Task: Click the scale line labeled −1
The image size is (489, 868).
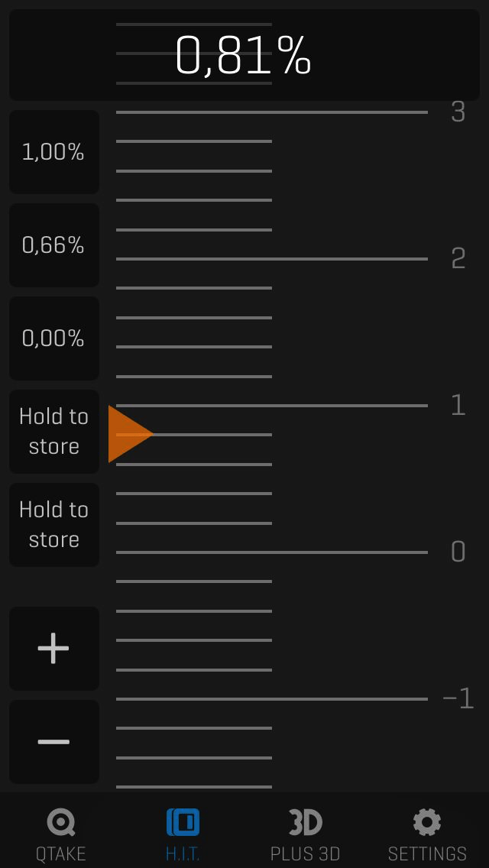Action: tap(272, 698)
